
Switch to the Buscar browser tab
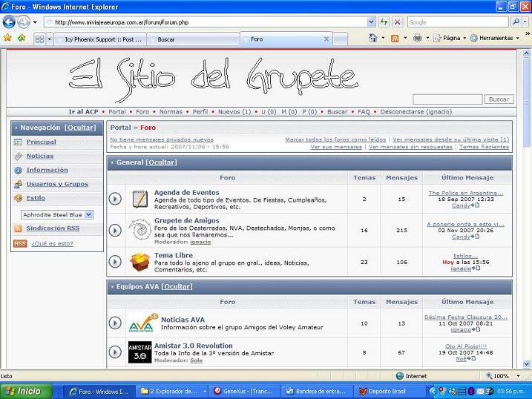[x=166, y=39]
